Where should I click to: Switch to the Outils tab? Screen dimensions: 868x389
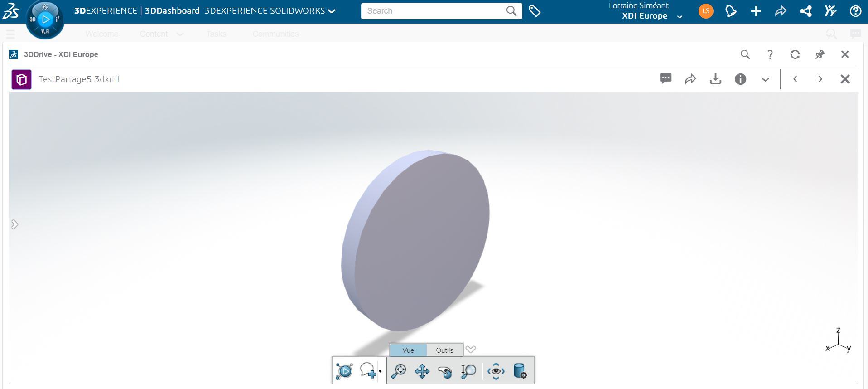coord(444,350)
